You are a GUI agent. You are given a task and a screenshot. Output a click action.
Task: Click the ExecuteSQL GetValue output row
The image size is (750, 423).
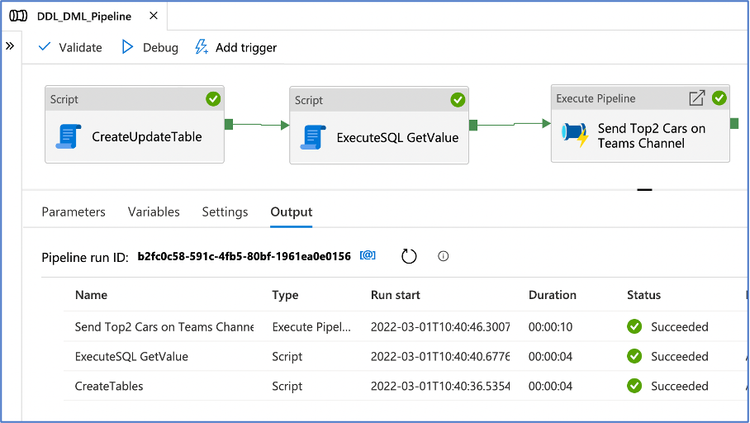click(131, 356)
